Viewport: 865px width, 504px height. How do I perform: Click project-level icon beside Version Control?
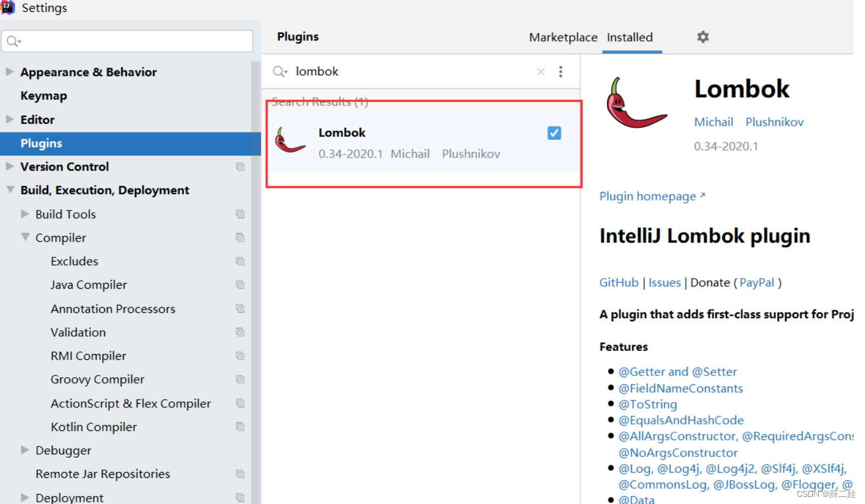(x=240, y=167)
